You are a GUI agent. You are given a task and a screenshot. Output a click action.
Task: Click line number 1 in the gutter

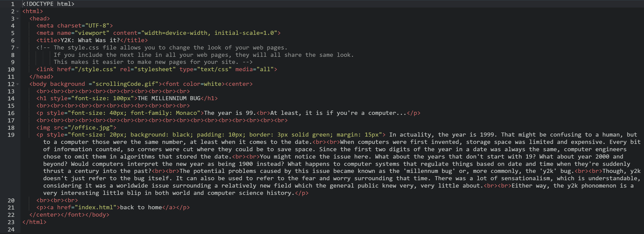(13, 4)
